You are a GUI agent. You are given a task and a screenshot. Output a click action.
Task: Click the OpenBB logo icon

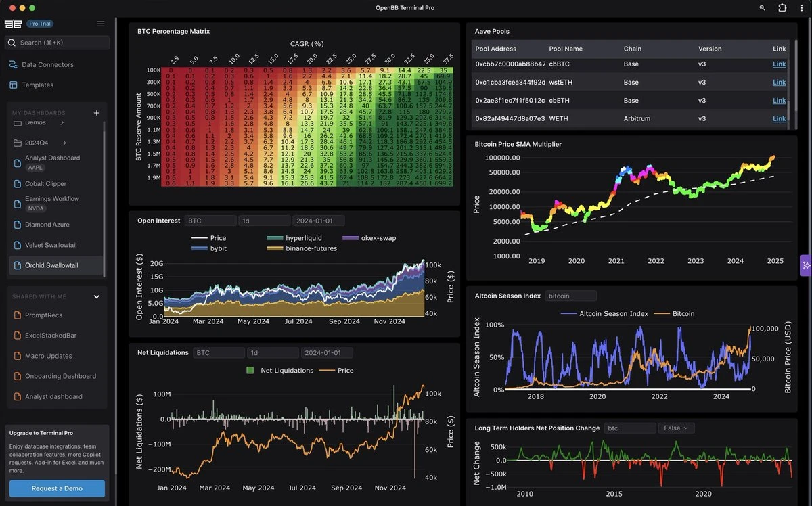(x=13, y=24)
